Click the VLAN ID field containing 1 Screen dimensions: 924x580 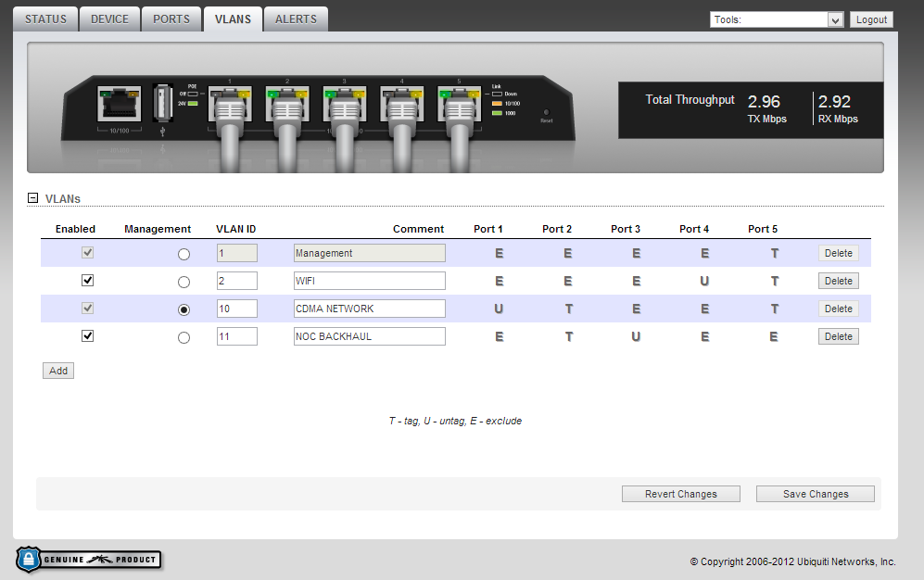(237, 253)
